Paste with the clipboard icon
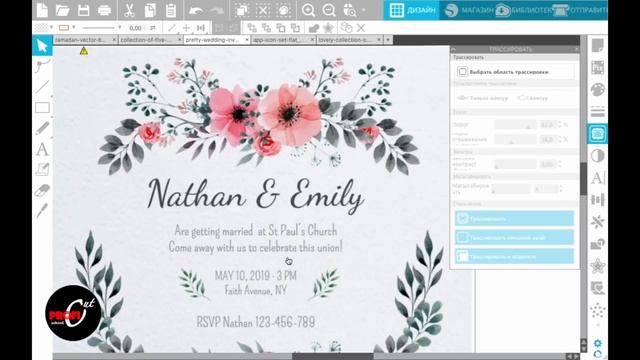Viewport: 640px width, 360px height. tap(171, 10)
